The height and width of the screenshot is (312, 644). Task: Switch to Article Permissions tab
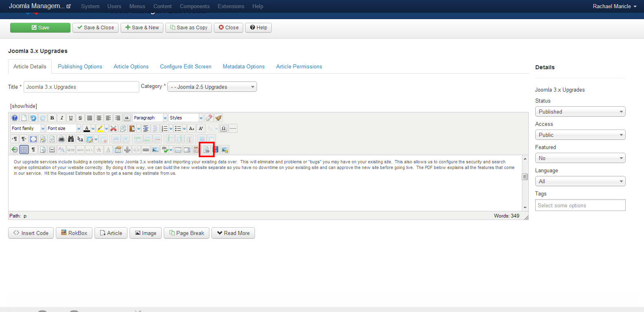299,66
